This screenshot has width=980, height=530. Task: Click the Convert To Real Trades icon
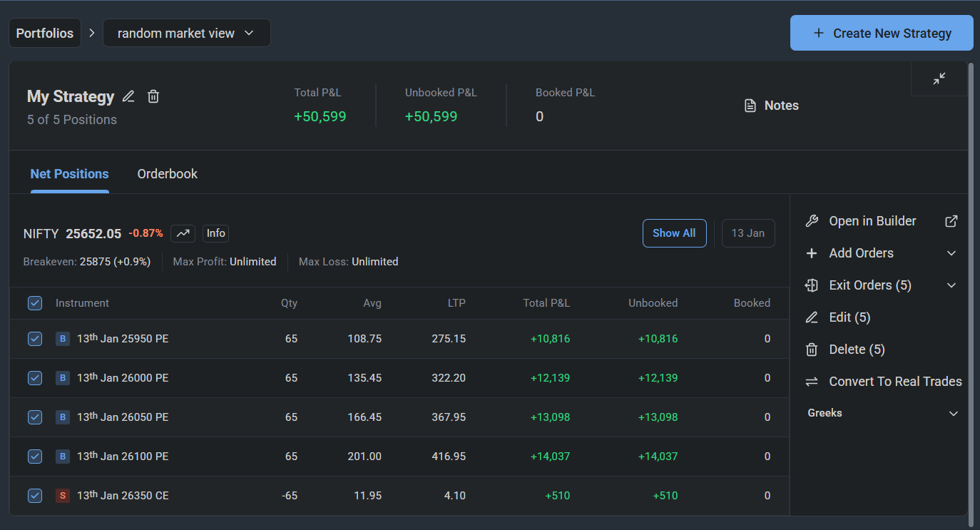click(812, 382)
